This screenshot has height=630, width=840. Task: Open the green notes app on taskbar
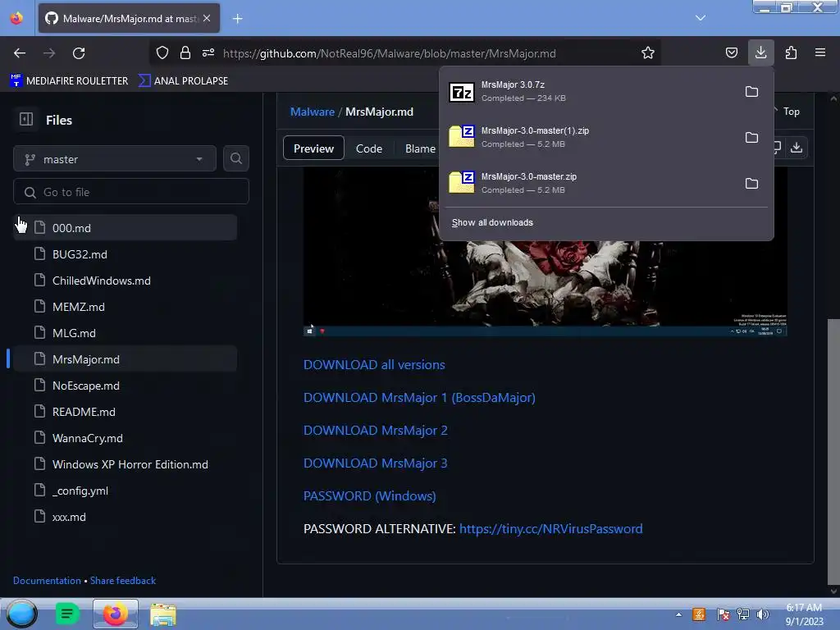click(67, 614)
